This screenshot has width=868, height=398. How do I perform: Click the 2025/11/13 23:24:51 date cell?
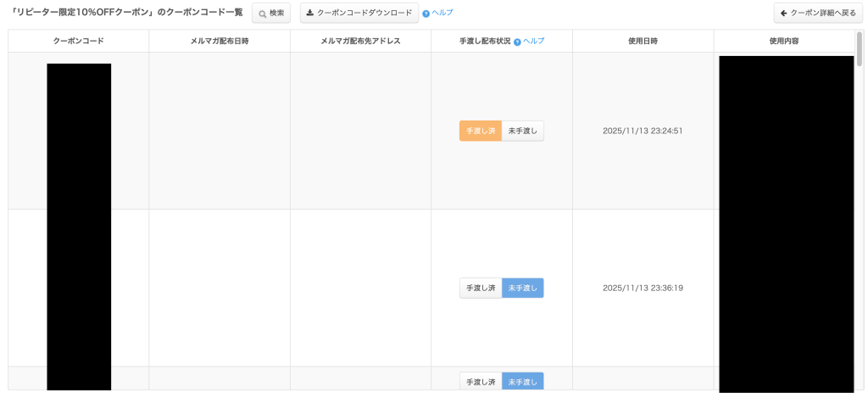coord(643,131)
